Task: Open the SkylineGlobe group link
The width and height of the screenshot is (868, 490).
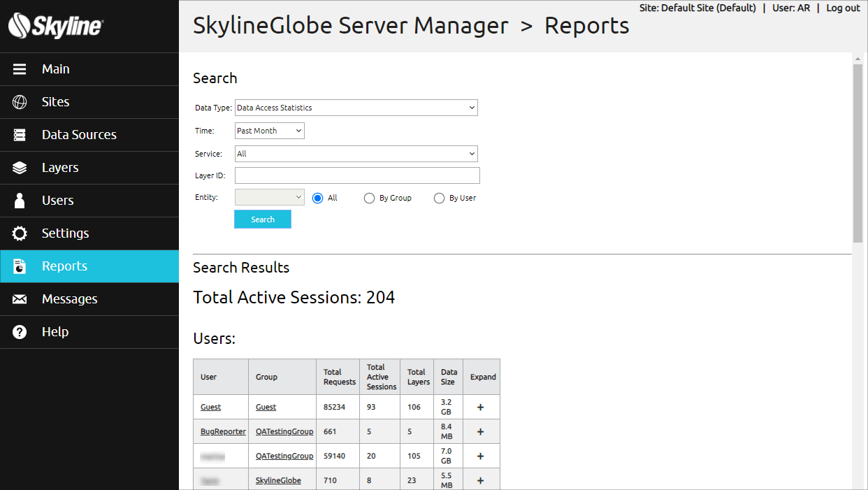Action: coord(278,481)
